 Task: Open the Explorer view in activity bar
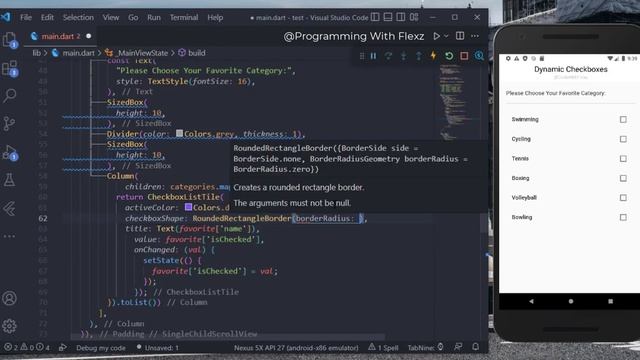click(x=10, y=40)
